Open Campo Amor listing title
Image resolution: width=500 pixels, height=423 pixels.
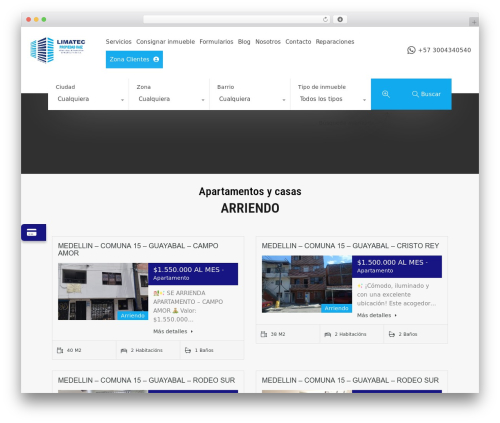(138, 249)
